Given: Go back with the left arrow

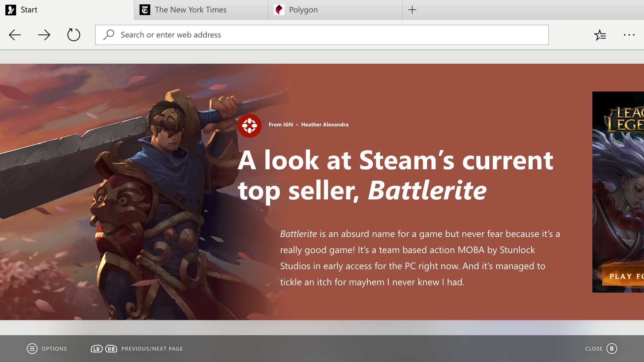Looking at the screenshot, I should 15,35.
